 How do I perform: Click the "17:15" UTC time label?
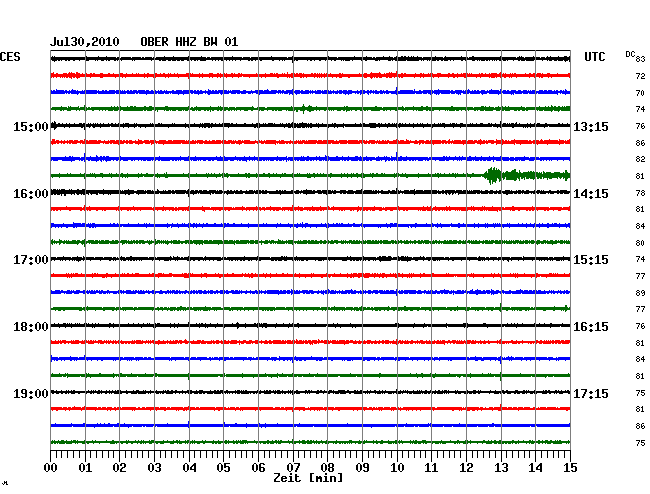[x=591, y=393]
